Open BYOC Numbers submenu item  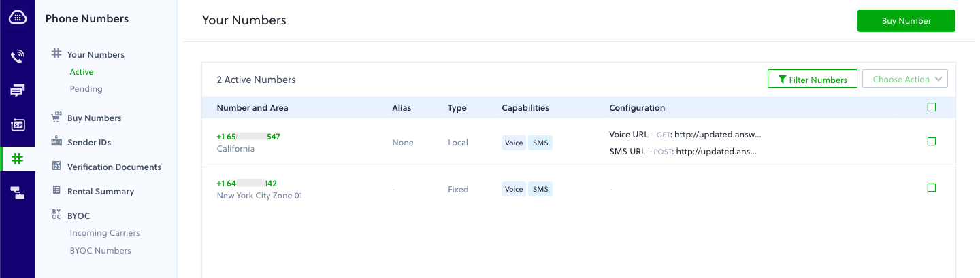(x=100, y=251)
